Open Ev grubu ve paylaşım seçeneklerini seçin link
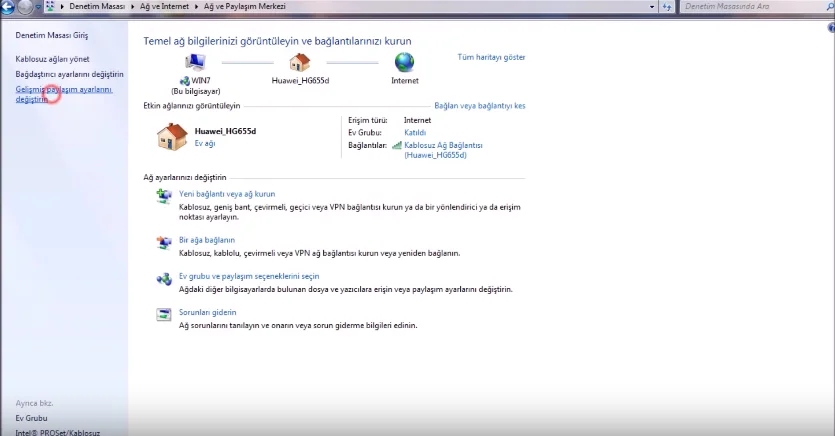Screen dimensions: 835x436 tap(249, 276)
